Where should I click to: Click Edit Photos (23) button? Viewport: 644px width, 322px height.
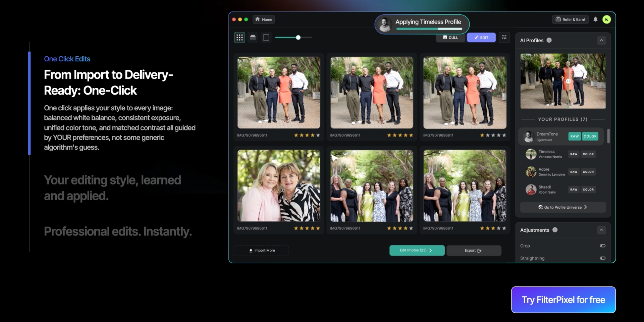pyautogui.click(x=417, y=251)
